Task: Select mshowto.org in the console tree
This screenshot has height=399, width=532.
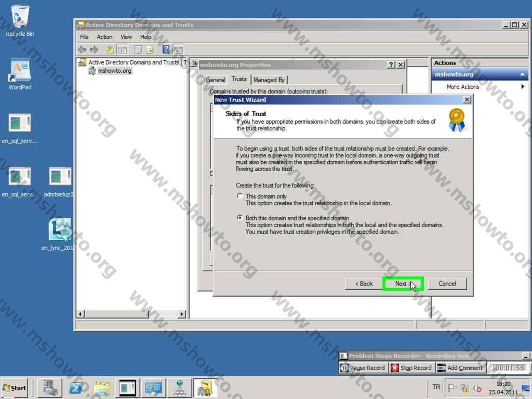Action: pyautogui.click(x=115, y=71)
